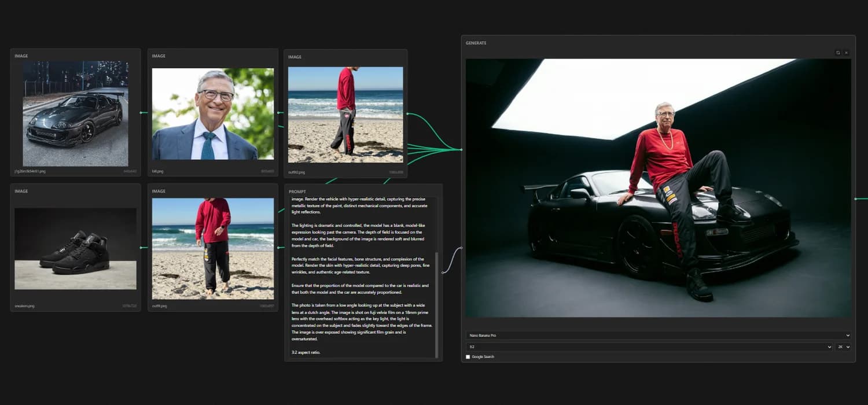868x405 pixels.
Task: Click the regenerate icon in the Generate panel
Action: tap(837, 53)
